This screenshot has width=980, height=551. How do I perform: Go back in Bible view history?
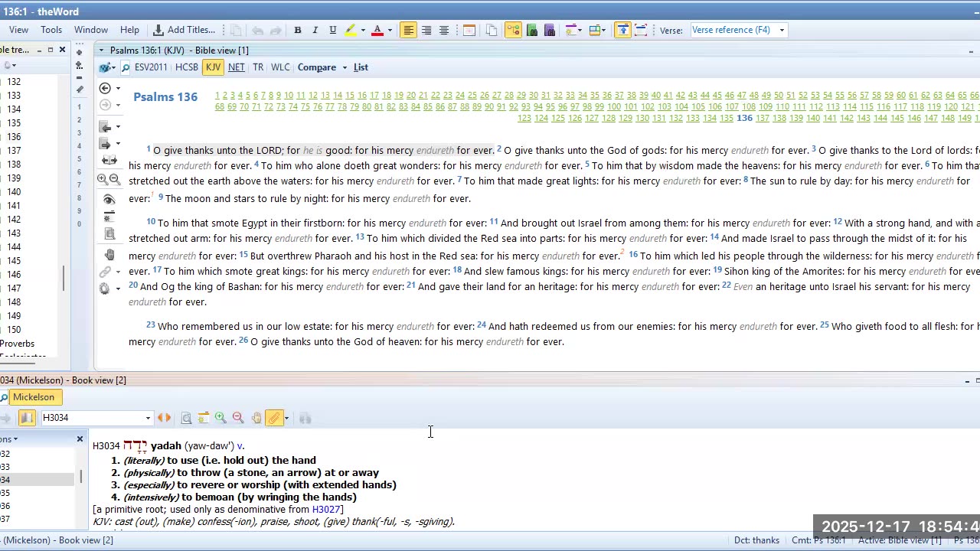105,88
